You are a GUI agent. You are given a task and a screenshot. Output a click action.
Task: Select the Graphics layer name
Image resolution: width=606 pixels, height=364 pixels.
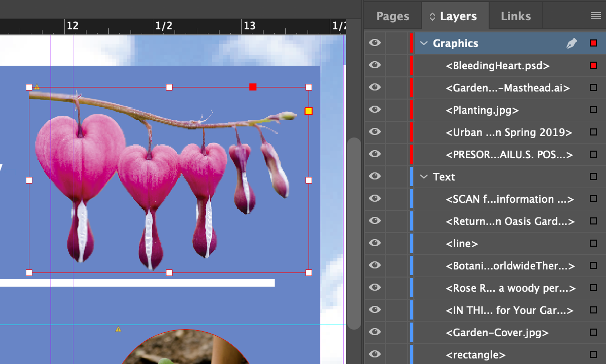[455, 43]
